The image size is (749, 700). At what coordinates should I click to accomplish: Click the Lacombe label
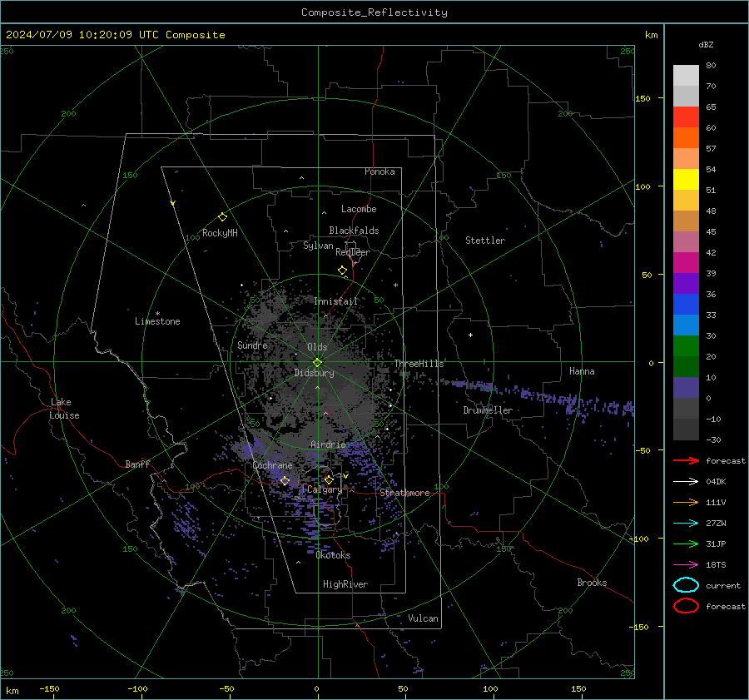tap(359, 209)
